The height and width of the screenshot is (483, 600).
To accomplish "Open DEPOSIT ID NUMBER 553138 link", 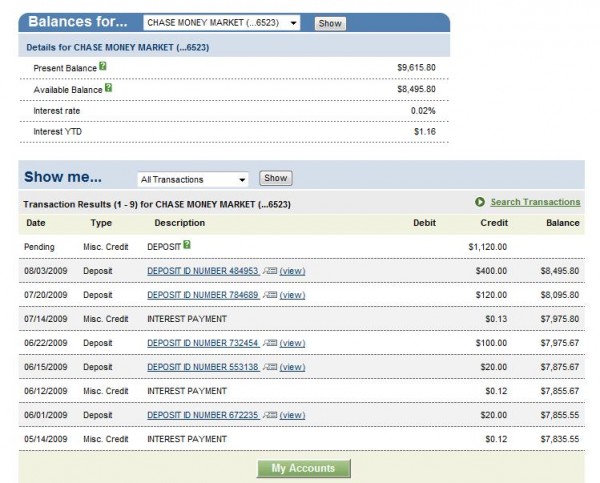I will pyautogui.click(x=203, y=367).
